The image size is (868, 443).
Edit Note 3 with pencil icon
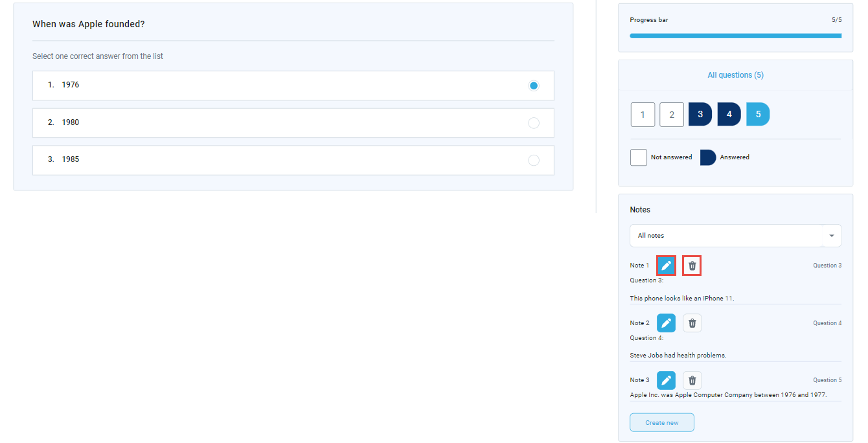pyautogui.click(x=666, y=380)
